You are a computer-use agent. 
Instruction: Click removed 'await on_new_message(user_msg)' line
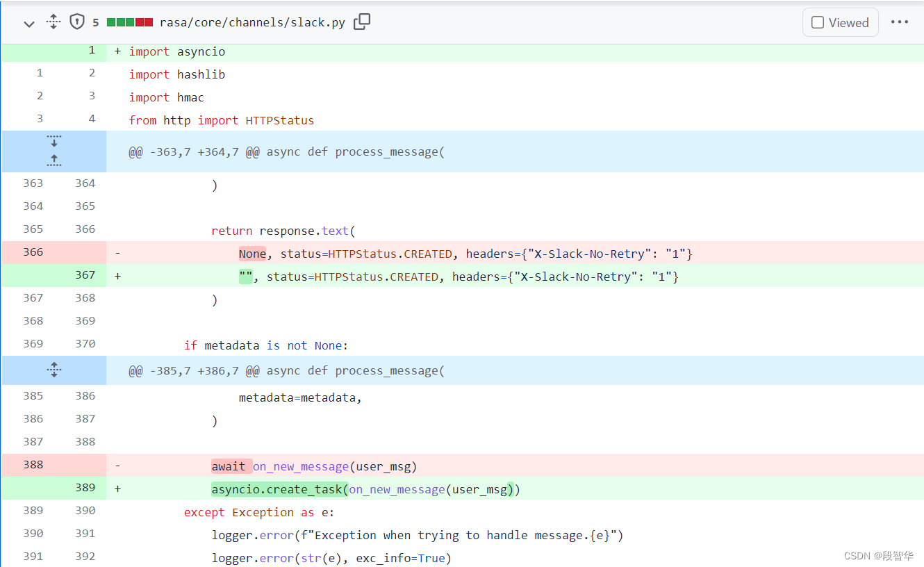click(315, 466)
